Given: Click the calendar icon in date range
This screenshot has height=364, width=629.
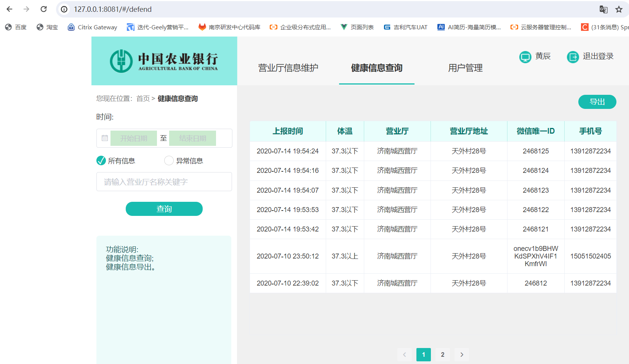Looking at the screenshot, I should [105, 138].
